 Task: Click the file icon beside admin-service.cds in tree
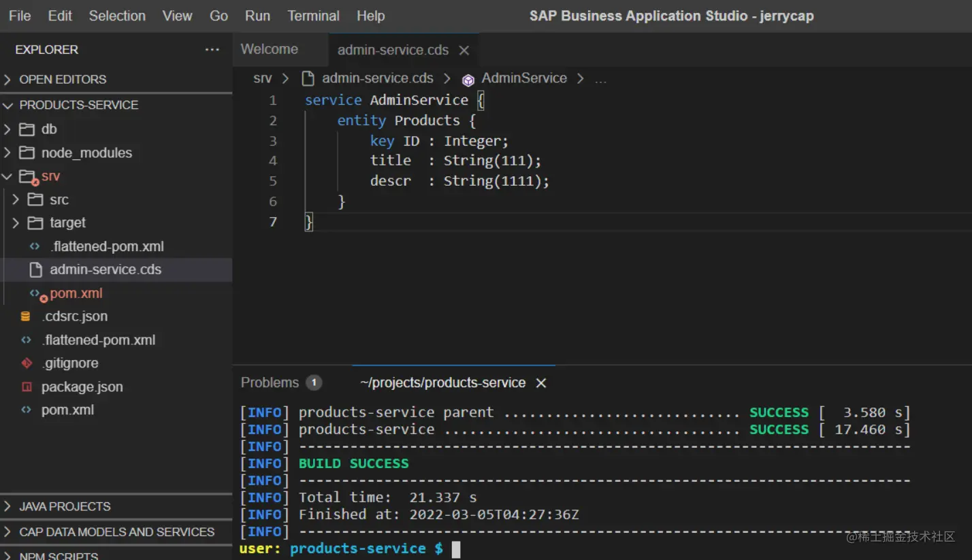click(35, 269)
